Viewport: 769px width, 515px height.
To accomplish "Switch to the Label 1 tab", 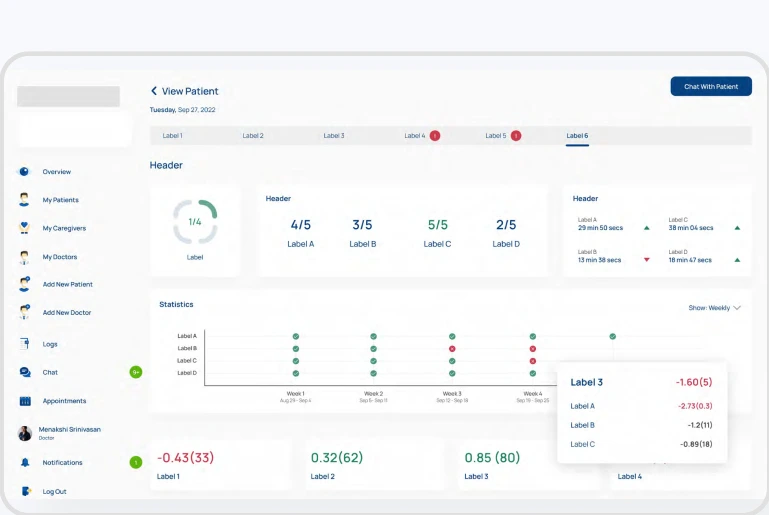I will pyautogui.click(x=172, y=136).
